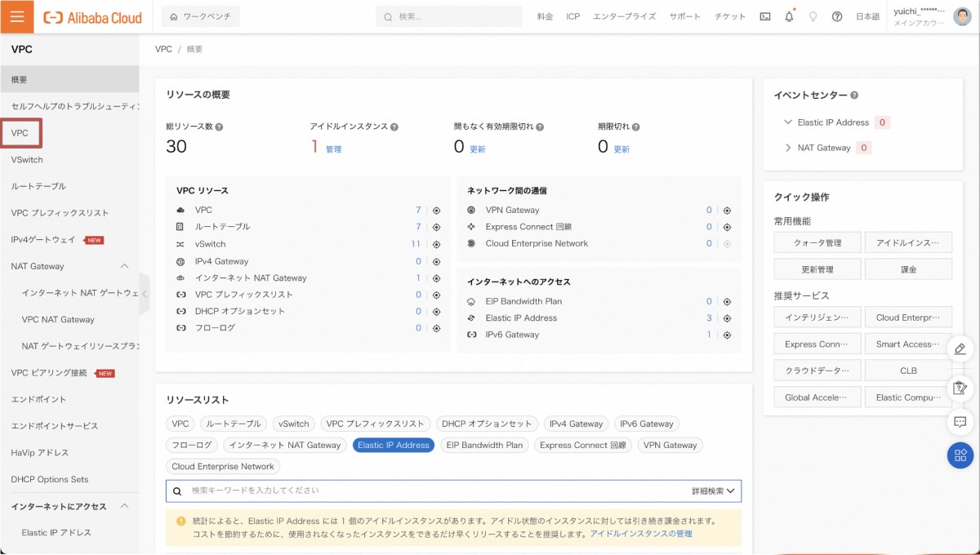Open the notification bell
980x555 pixels.
pyautogui.click(x=789, y=16)
